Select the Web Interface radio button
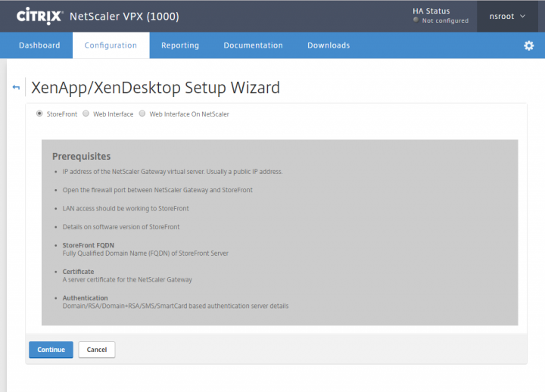Image resolution: width=545 pixels, height=392 pixels. coord(86,114)
